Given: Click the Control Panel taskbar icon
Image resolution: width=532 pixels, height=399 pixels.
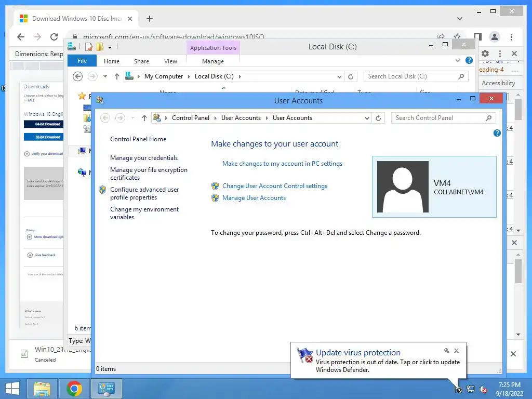Looking at the screenshot, I should (x=107, y=389).
